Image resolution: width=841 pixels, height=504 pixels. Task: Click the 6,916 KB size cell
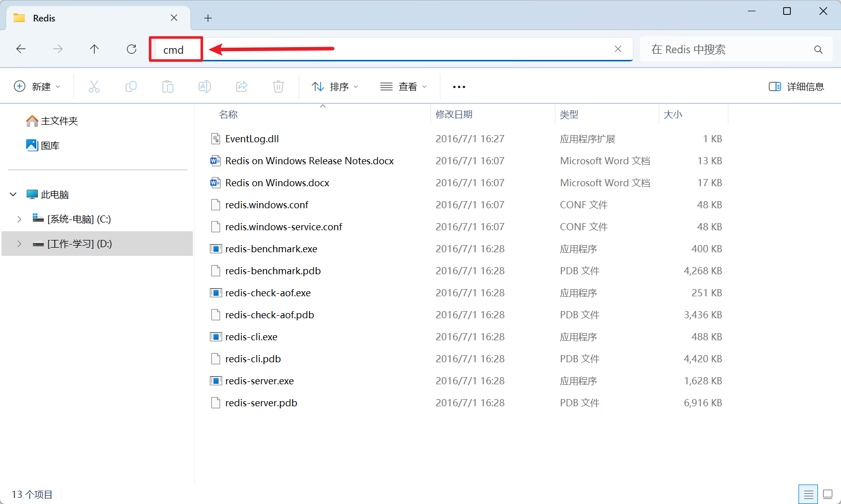click(703, 403)
